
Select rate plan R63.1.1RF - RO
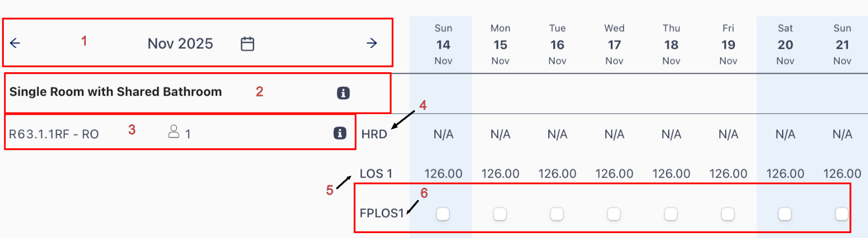pos(54,134)
